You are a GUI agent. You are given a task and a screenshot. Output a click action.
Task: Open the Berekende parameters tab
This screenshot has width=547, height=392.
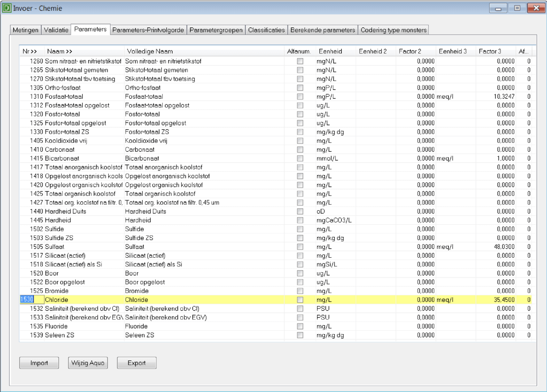(x=323, y=30)
